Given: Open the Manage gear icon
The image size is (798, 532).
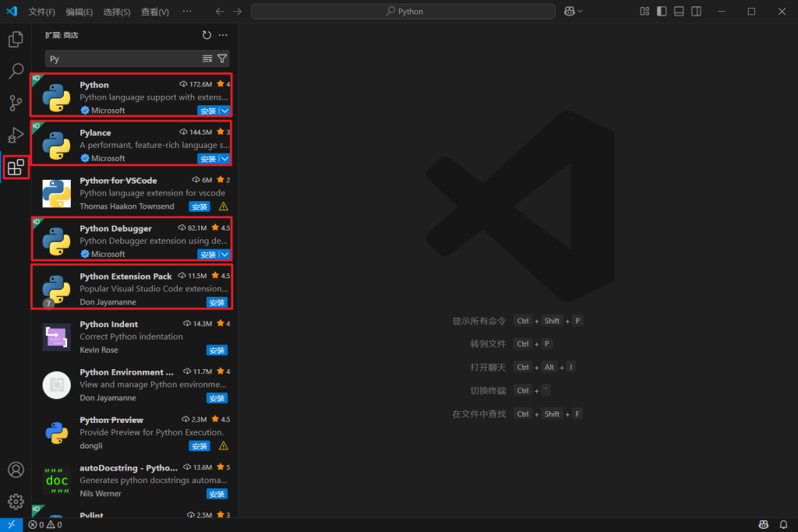Looking at the screenshot, I should point(16,502).
